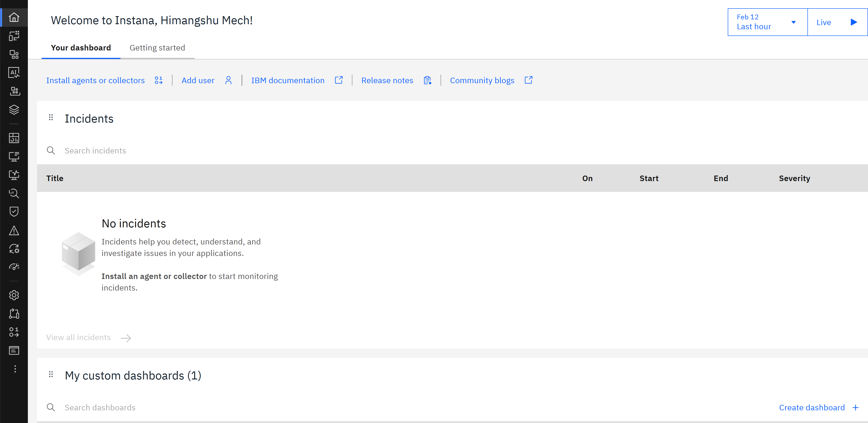Image resolution: width=868 pixels, height=423 pixels.
Task: Open the automation refresh-gear sidebar icon
Action: tap(14, 249)
